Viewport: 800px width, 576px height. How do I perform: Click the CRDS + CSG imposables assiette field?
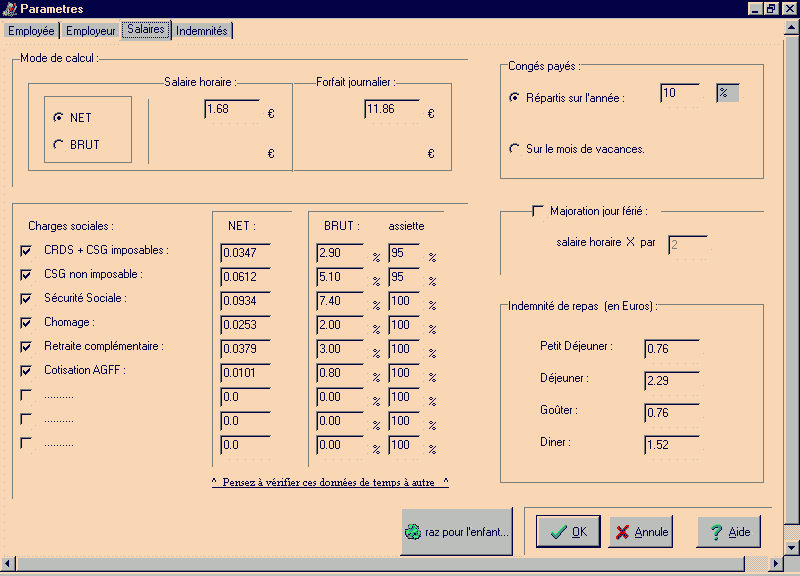[x=405, y=253]
